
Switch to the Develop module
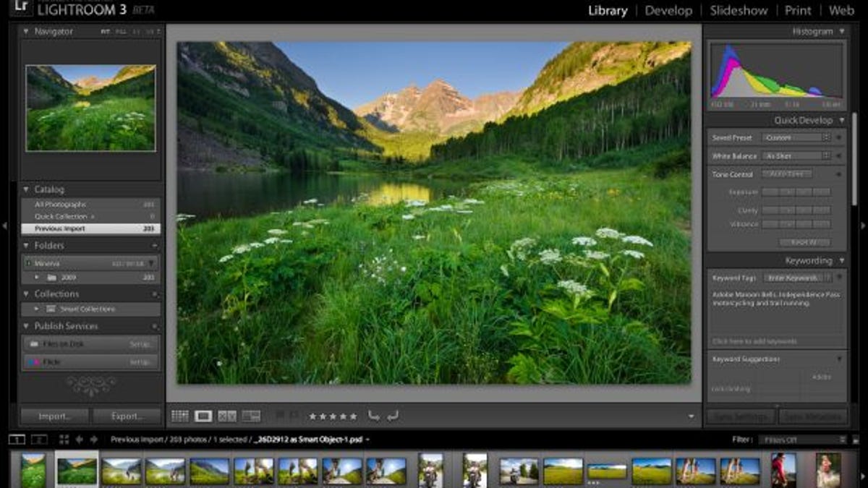(668, 11)
